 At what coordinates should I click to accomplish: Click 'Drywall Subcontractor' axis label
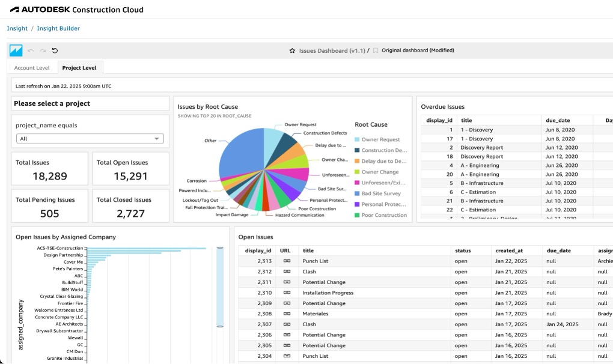[x=60, y=331]
